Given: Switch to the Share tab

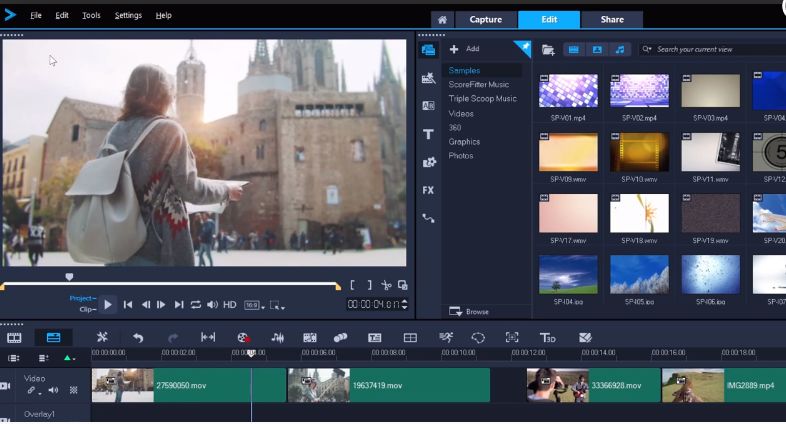Looking at the screenshot, I should [x=611, y=19].
